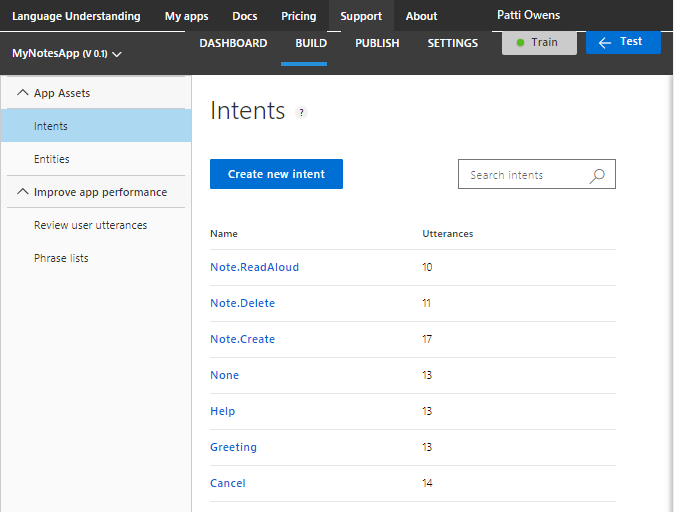Open the Note.Delete intent
The height and width of the screenshot is (512, 674).
(x=242, y=303)
